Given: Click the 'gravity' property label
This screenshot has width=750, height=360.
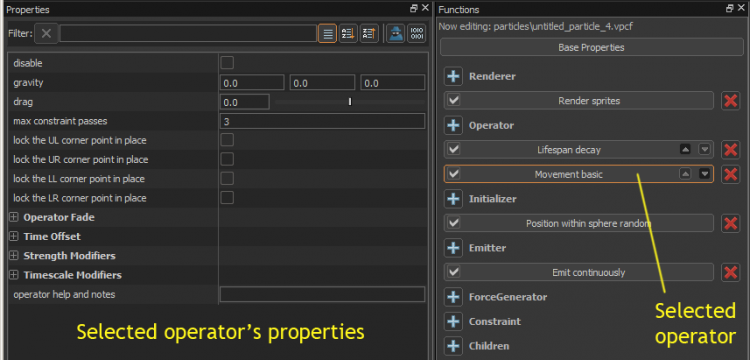Looking at the screenshot, I should (x=28, y=83).
